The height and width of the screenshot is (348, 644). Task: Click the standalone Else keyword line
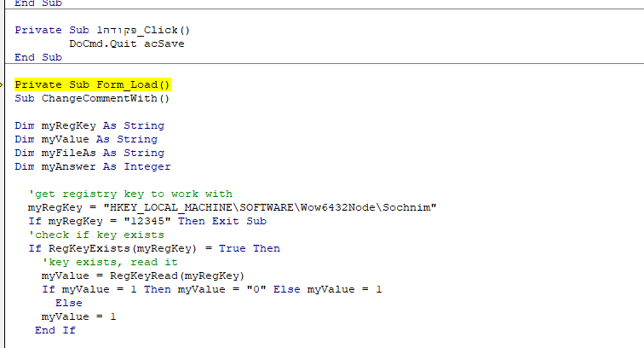coord(68,303)
